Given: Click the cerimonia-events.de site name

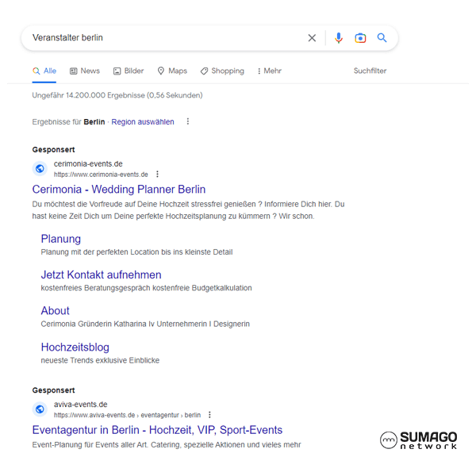Looking at the screenshot, I should click(x=88, y=164).
